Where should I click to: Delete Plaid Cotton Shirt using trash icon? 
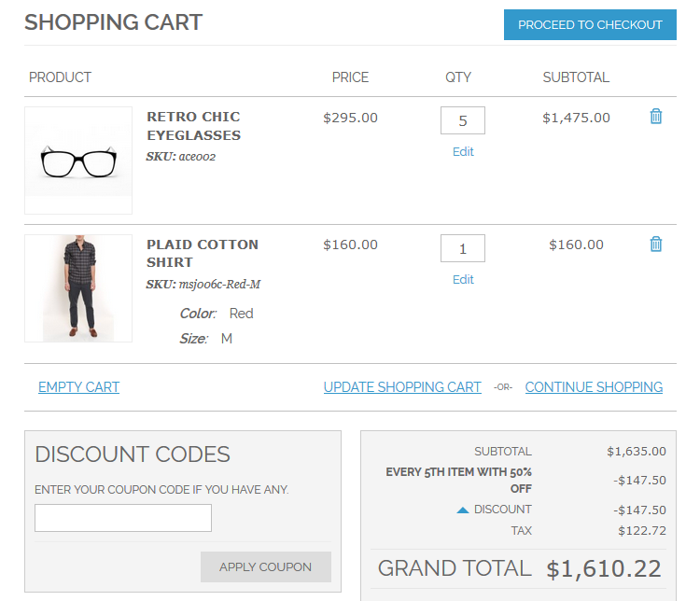(x=656, y=245)
